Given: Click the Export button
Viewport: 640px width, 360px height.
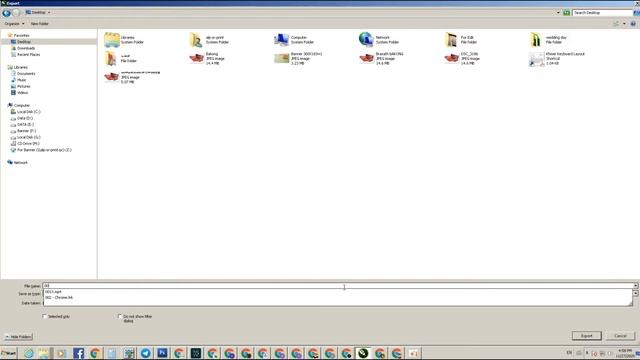Looking at the screenshot, I should 587,336.
